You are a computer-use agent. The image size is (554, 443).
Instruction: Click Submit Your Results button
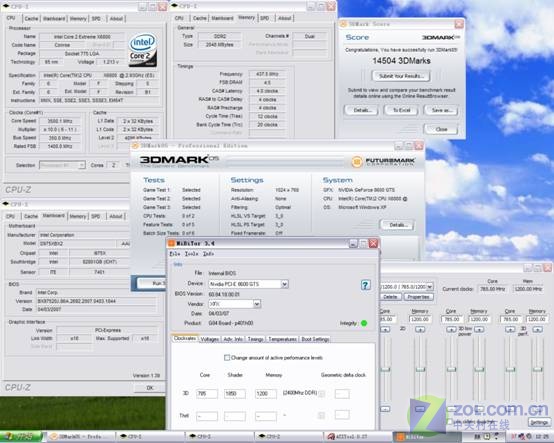[401, 76]
